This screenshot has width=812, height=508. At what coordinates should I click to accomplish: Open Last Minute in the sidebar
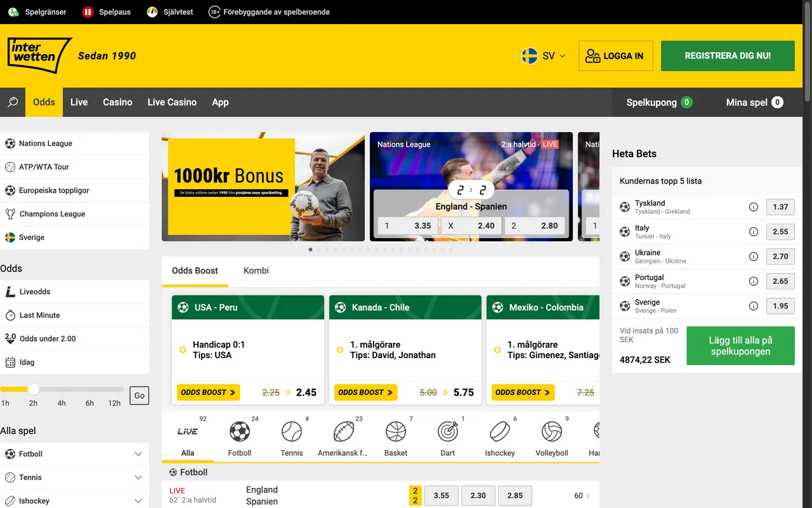(x=74, y=316)
